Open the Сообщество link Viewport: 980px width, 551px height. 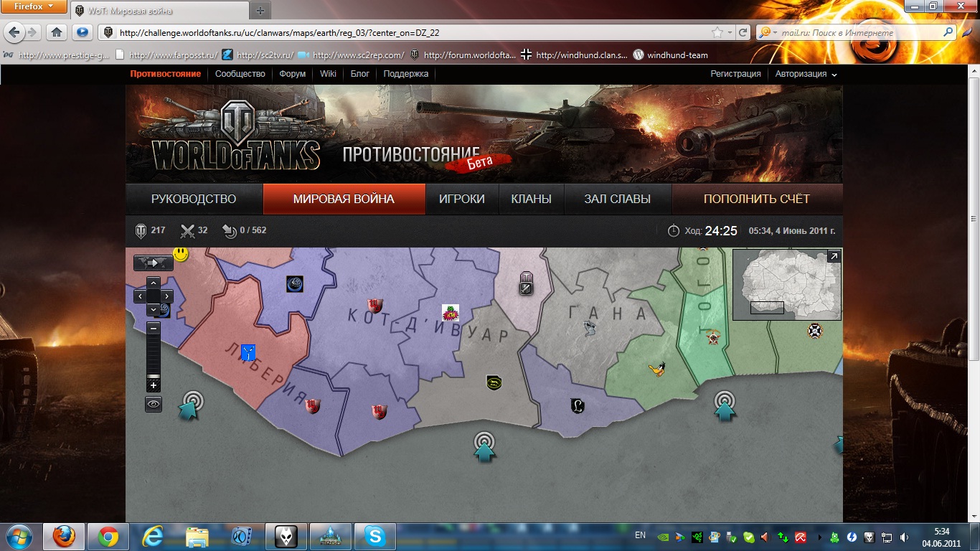point(240,74)
